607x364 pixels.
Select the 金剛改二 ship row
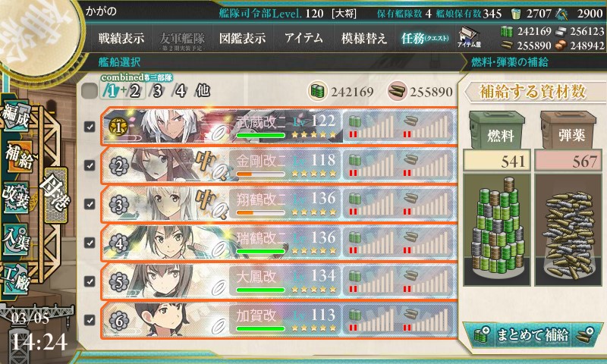coord(278,165)
